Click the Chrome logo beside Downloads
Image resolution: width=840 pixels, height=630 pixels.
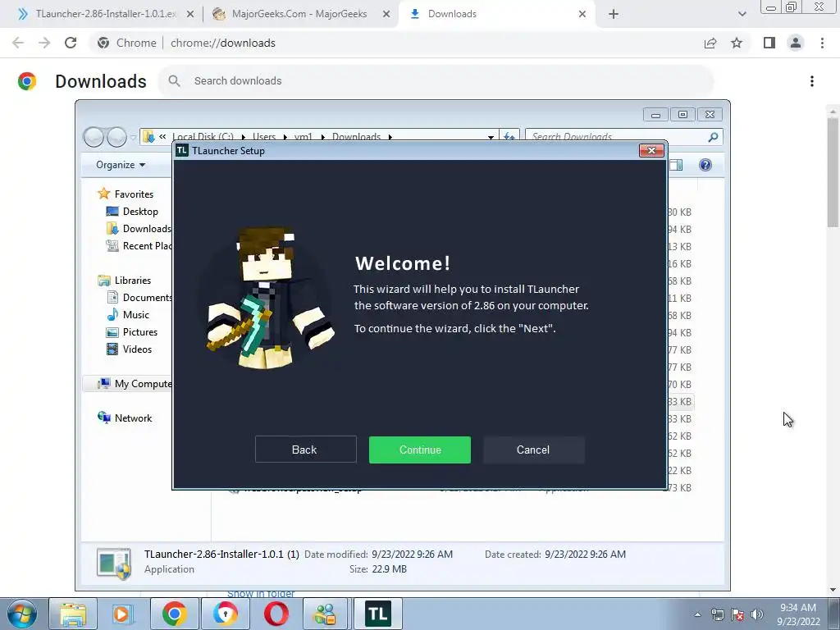[x=27, y=81]
